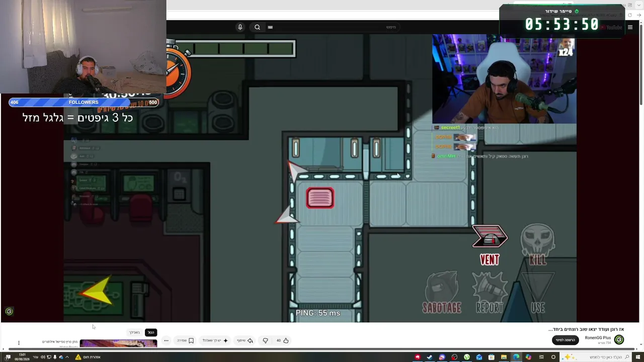Focus the YouTube search input field
This screenshot has width=644, height=362.
click(333, 27)
